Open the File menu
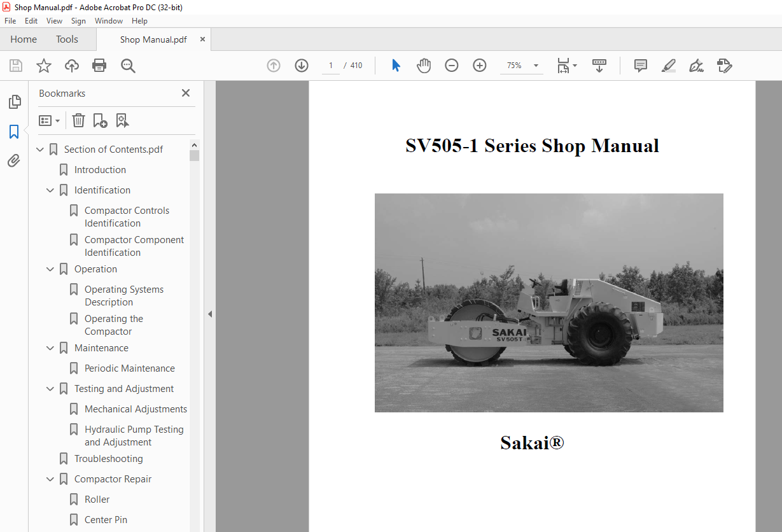Image resolution: width=782 pixels, height=532 pixels. pos(10,21)
